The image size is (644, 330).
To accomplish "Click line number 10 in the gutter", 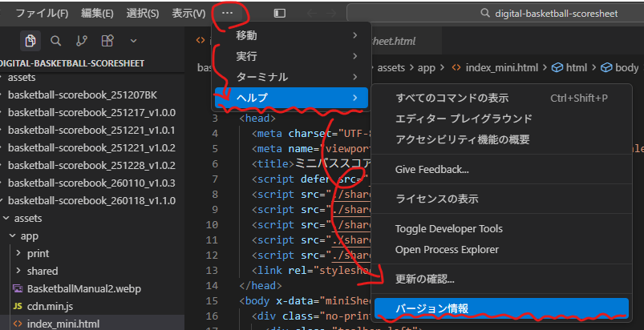I will click(x=212, y=225).
